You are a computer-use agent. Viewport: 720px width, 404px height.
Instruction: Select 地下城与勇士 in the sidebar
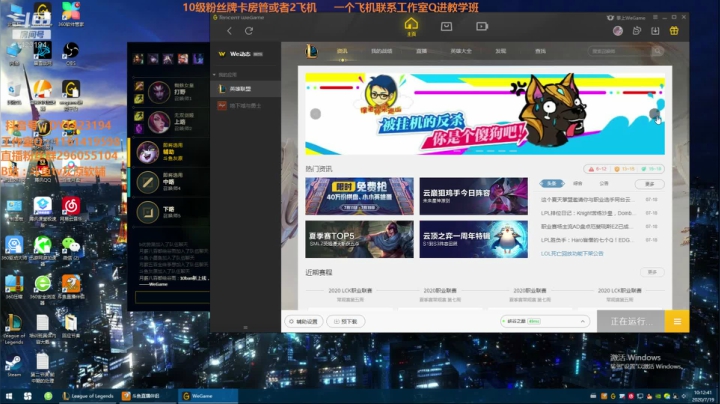pyautogui.click(x=245, y=106)
